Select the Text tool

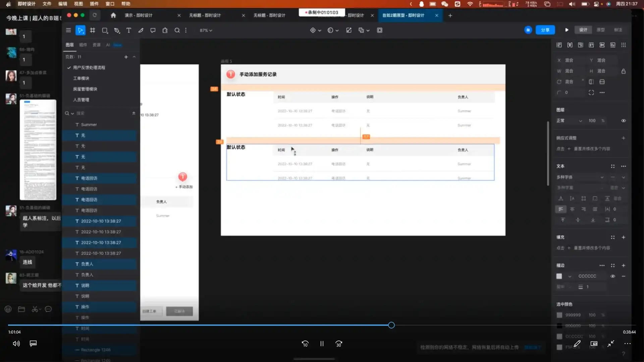(x=128, y=30)
